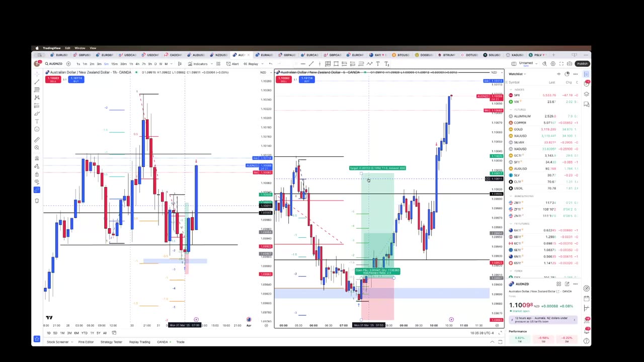
Task: Switch to the BTCUSD tab
Action: coord(401,55)
